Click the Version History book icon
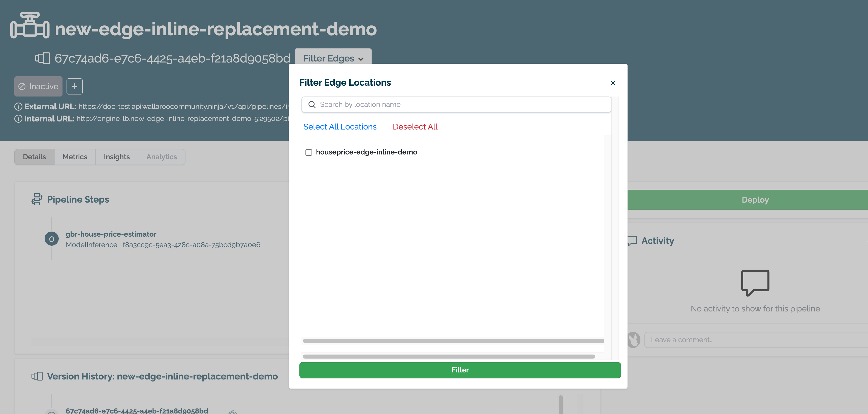868x414 pixels. coord(37,376)
